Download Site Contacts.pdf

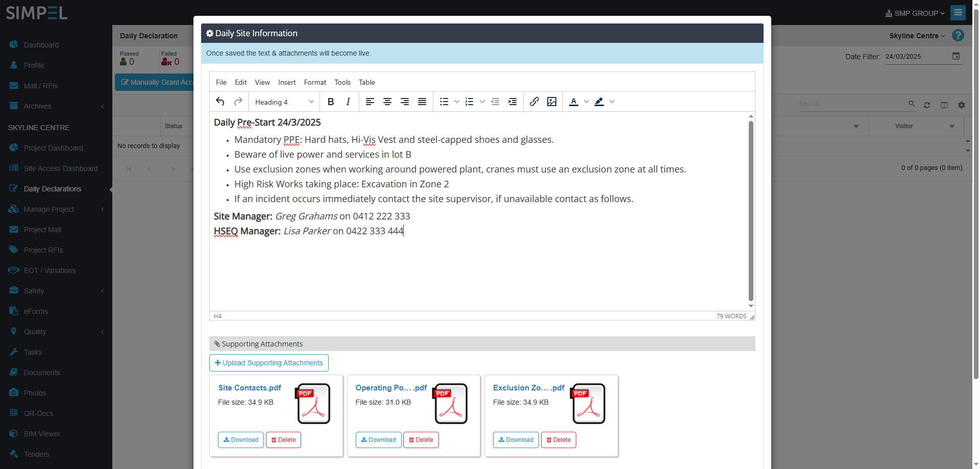pyautogui.click(x=241, y=440)
